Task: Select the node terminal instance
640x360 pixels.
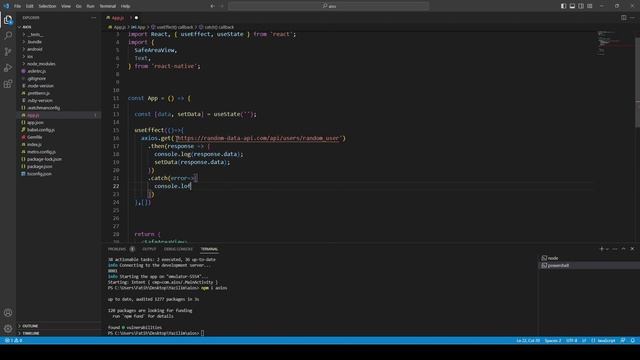Action: pyautogui.click(x=589, y=258)
